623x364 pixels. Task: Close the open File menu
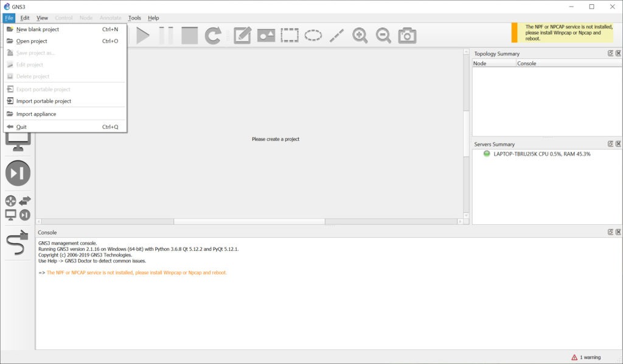coord(9,18)
